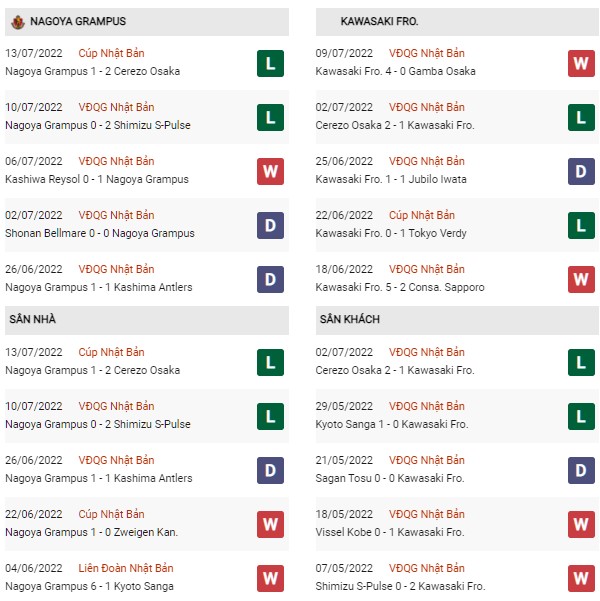Click the Kyoto Sanga 1-0 Kawasaki Fro. result
600x601 pixels.
(x=392, y=424)
